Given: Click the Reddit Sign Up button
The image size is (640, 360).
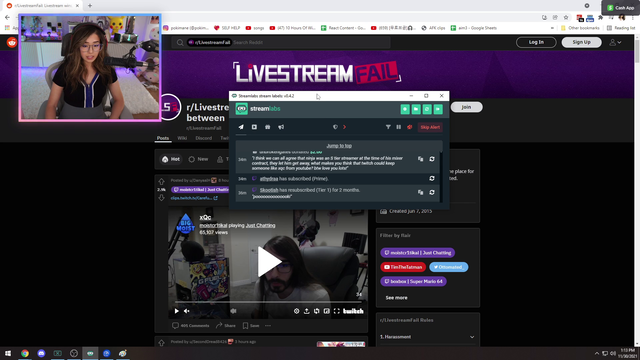Looking at the screenshot, I should (x=581, y=42).
